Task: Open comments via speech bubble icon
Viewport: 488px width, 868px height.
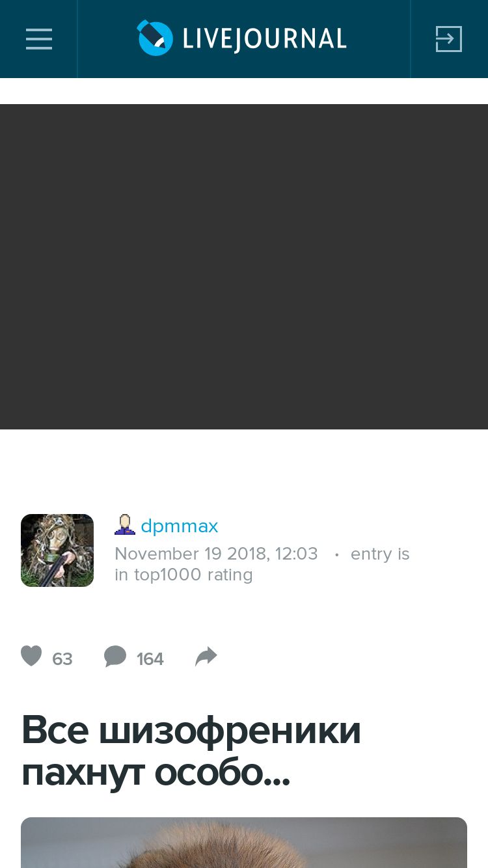Action: tap(115, 657)
